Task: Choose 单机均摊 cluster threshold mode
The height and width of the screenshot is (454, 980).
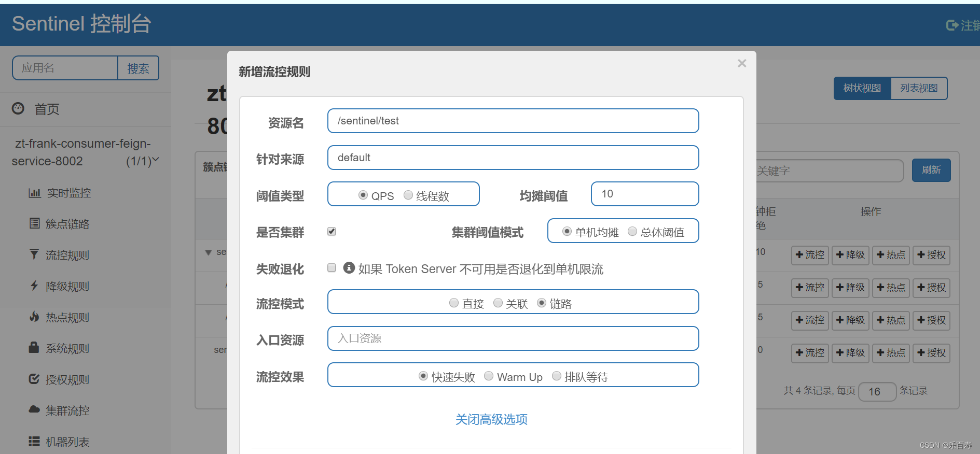Action: pyautogui.click(x=567, y=232)
